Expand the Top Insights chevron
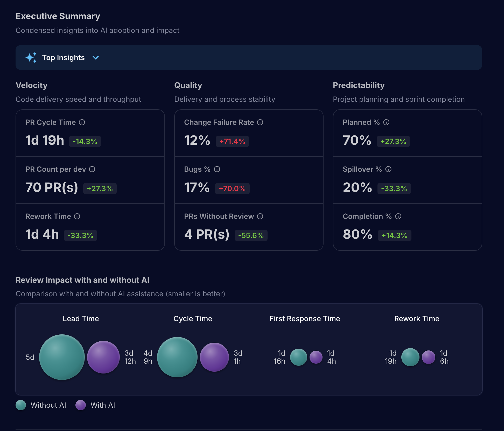Viewport: 504px width, 431px height. (96, 58)
